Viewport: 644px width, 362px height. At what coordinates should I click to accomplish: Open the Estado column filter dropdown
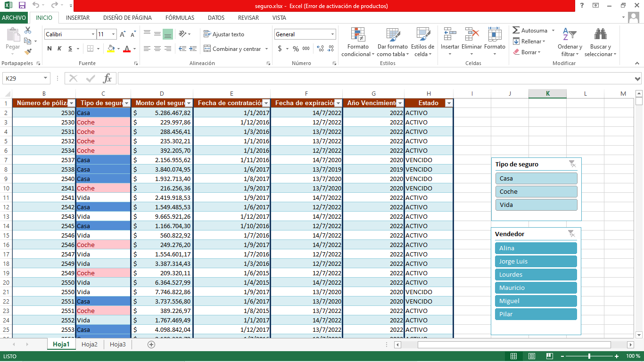click(x=448, y=103)
